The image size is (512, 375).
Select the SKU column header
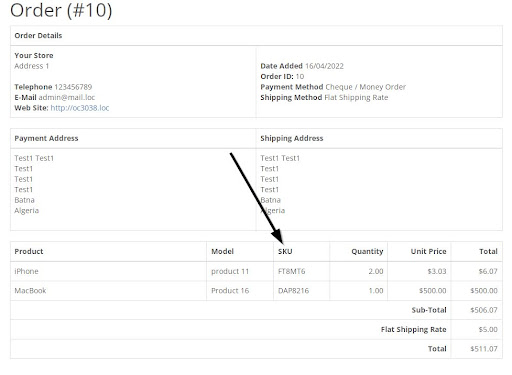pos(285,251)
